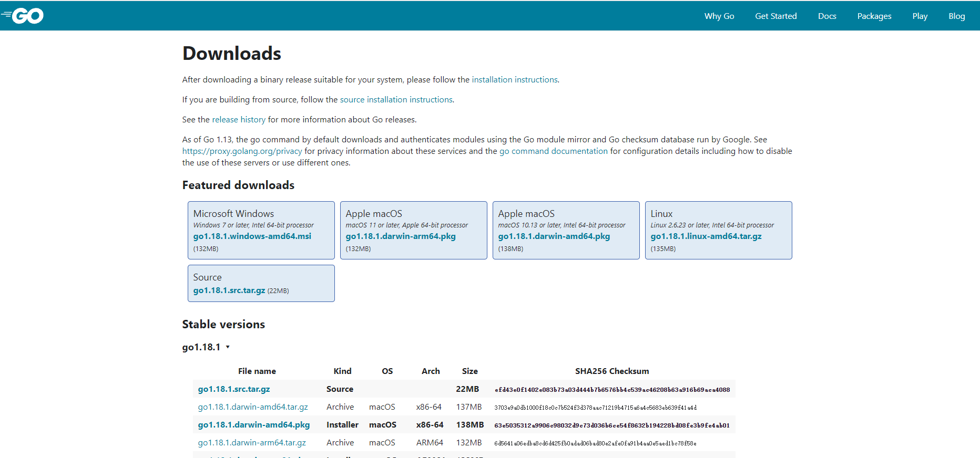
Task: Select checksum starting with efd43e0f
Action: (x=612, y=390)
